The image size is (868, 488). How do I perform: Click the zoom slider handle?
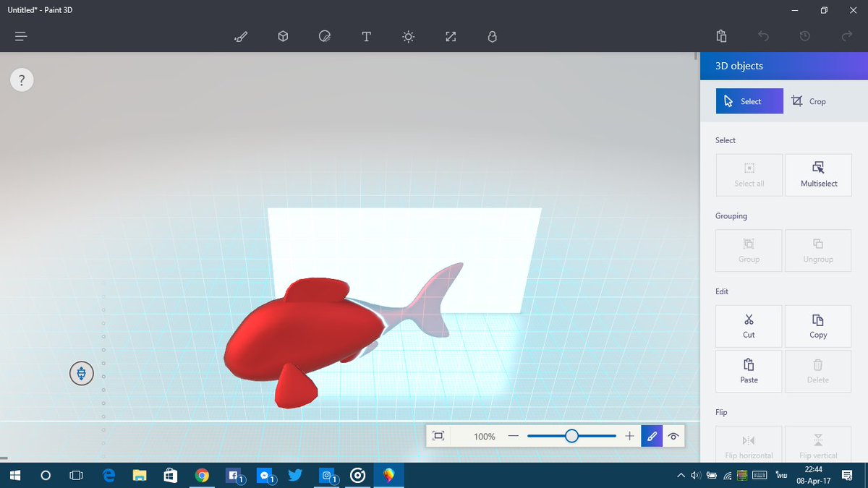571,436
